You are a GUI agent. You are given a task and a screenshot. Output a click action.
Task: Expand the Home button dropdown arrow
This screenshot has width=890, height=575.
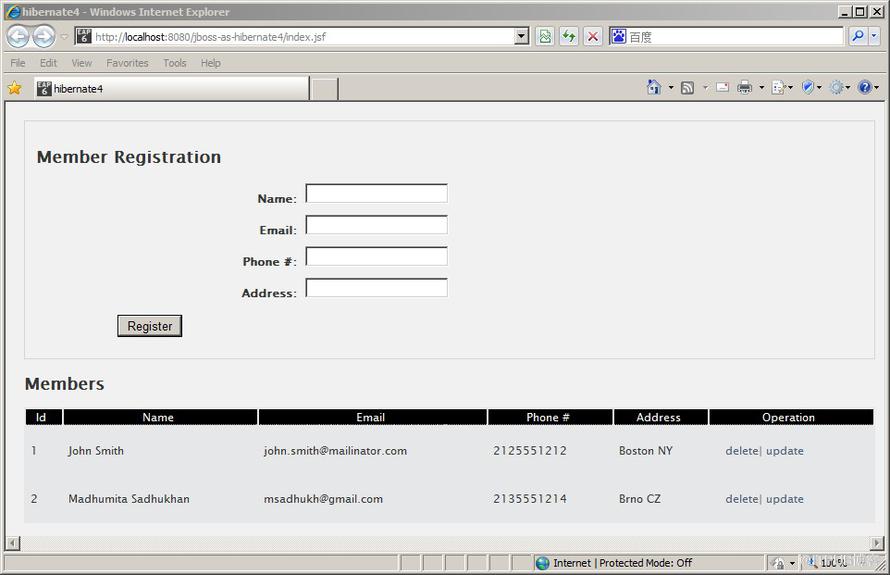pos(671,87)
